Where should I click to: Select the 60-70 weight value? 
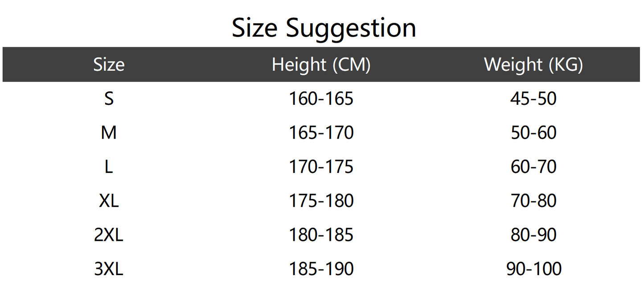533,167
